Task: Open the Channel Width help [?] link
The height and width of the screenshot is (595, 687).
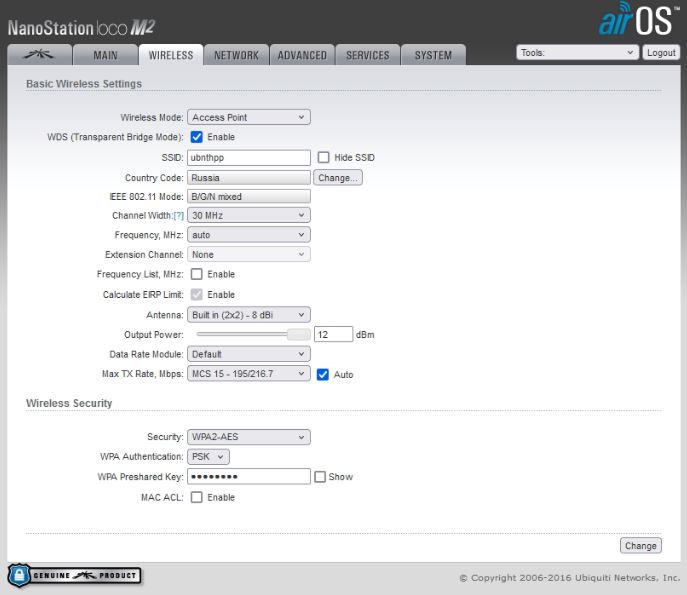Action: (x=178, y=216)
